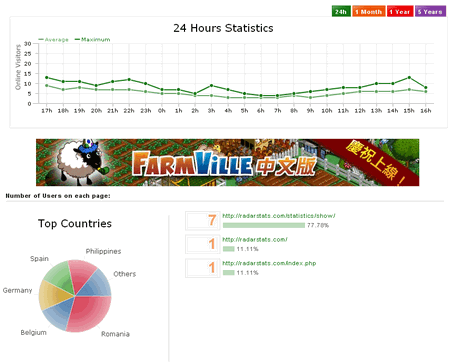Click the Average data point at 9h

click(x=310, y=98)
